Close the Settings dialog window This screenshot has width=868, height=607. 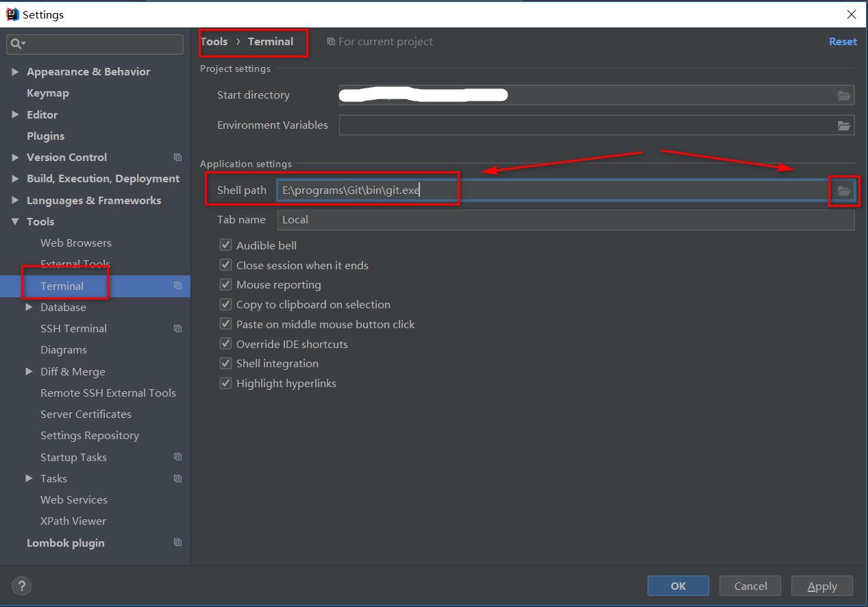click(851, 14)
